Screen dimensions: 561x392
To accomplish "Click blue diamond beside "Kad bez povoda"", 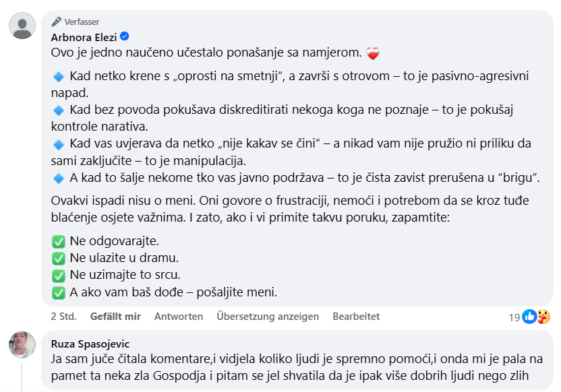I will (x=58, y=110).
